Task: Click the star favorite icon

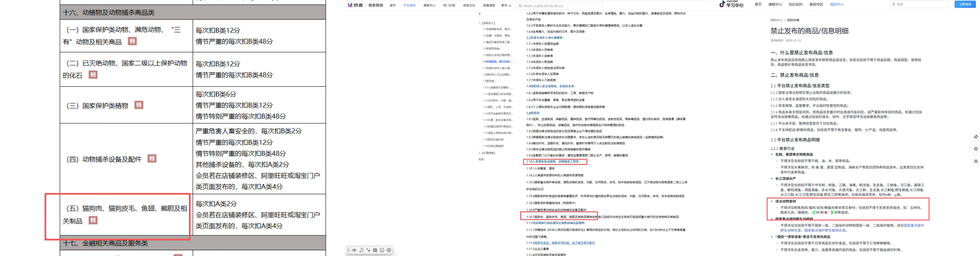Action: 976,149
